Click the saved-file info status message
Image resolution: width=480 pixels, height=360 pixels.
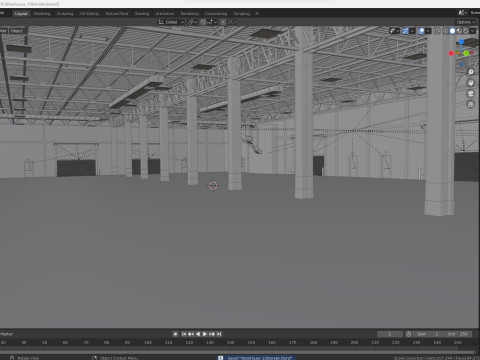click(x=256, y=358)
